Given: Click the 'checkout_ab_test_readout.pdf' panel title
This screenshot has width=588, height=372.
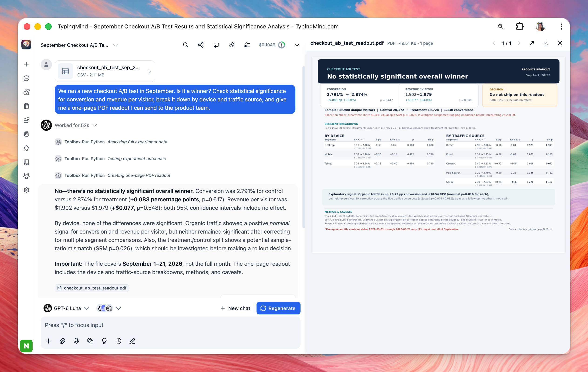Looking at the screenshot, I should pyautogui.click(x=347, y=43).
